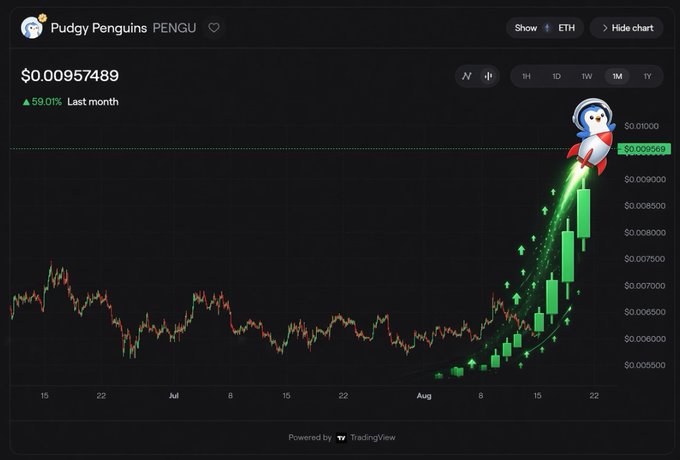Hide the chart
The height and width of the screenshot is (460, 680).
point(627,28)
